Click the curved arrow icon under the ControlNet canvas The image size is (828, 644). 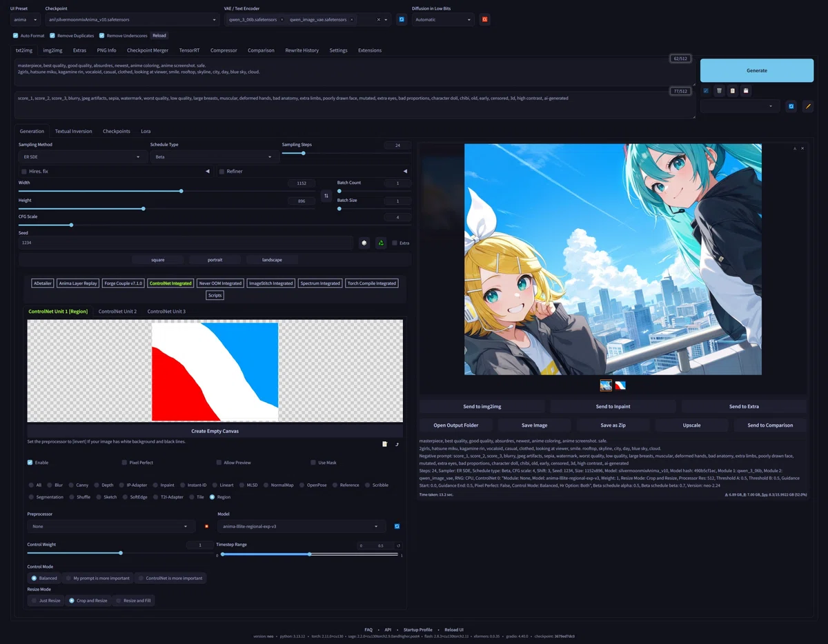click(397, 444)
